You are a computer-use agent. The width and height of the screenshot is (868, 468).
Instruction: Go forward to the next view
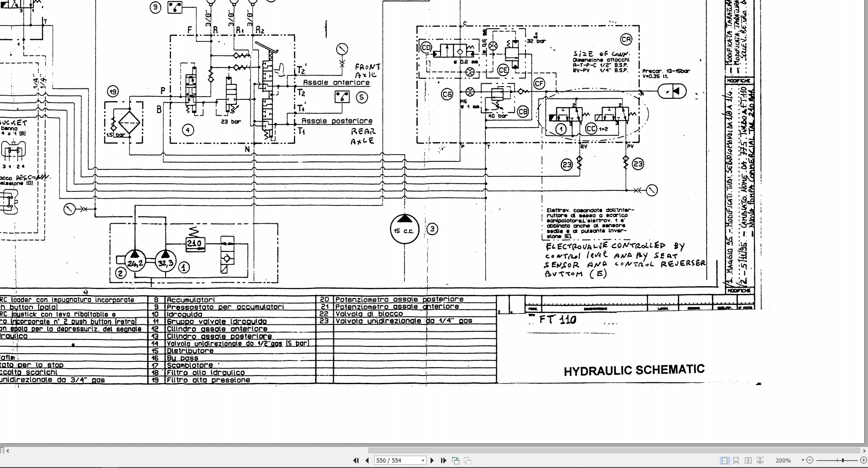point(467,461)
